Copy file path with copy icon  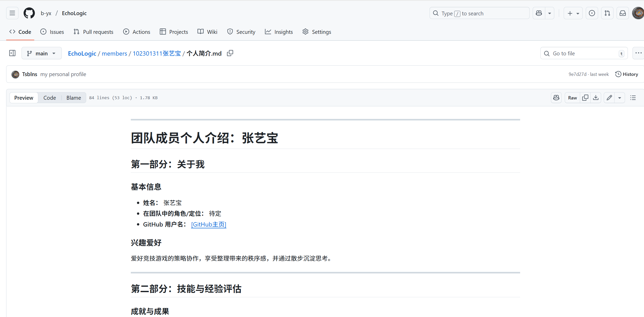230,53
